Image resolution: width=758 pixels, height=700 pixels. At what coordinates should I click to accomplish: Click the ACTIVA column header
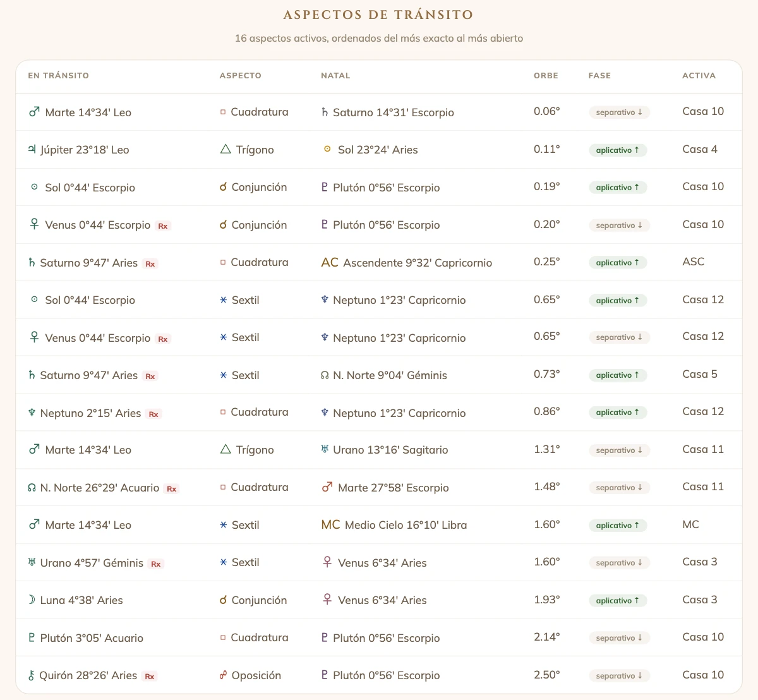[x=699, y=75]
